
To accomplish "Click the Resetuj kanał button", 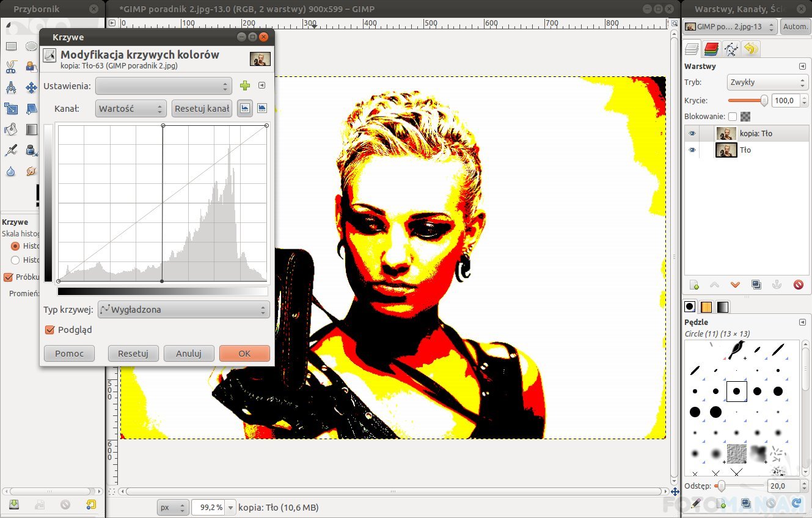I will click(x=202, y=109).
